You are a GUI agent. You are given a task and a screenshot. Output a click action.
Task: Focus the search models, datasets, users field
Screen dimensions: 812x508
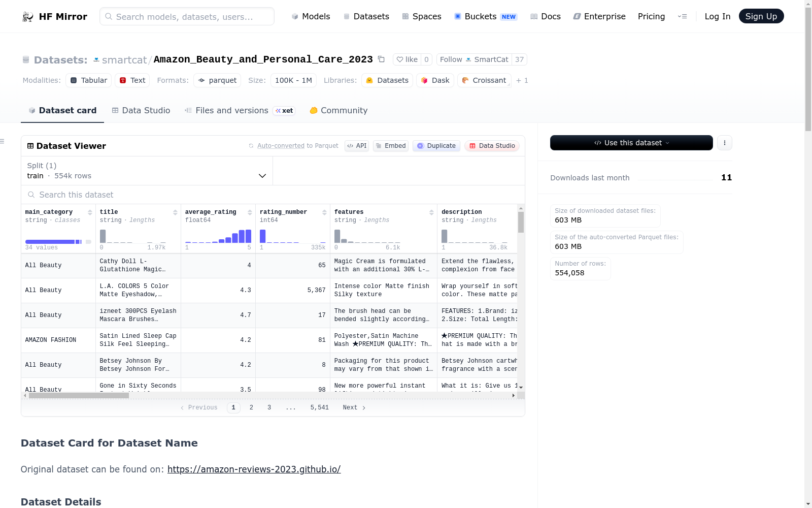pos(187,16)
